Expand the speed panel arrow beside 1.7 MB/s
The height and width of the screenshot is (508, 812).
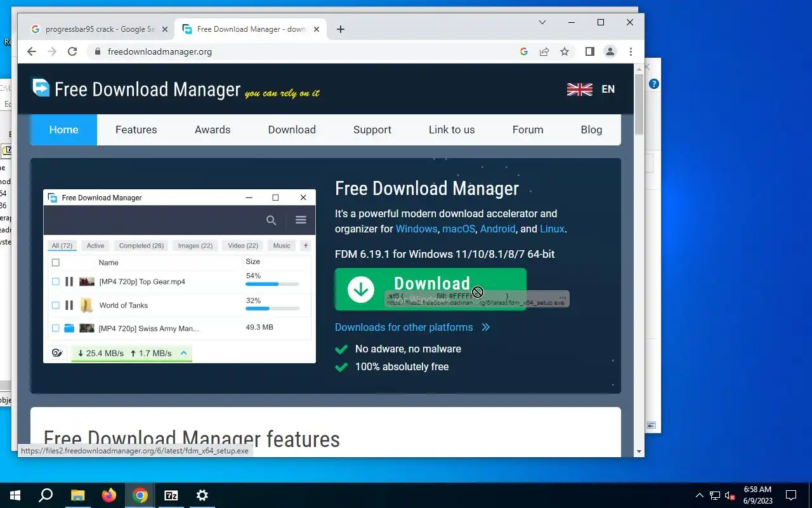183,353
